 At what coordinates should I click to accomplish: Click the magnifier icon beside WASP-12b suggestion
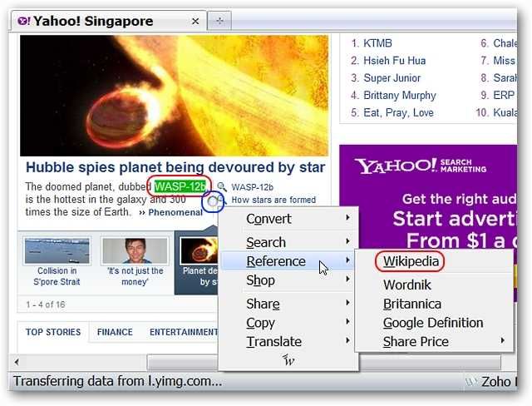click(222, 186)
